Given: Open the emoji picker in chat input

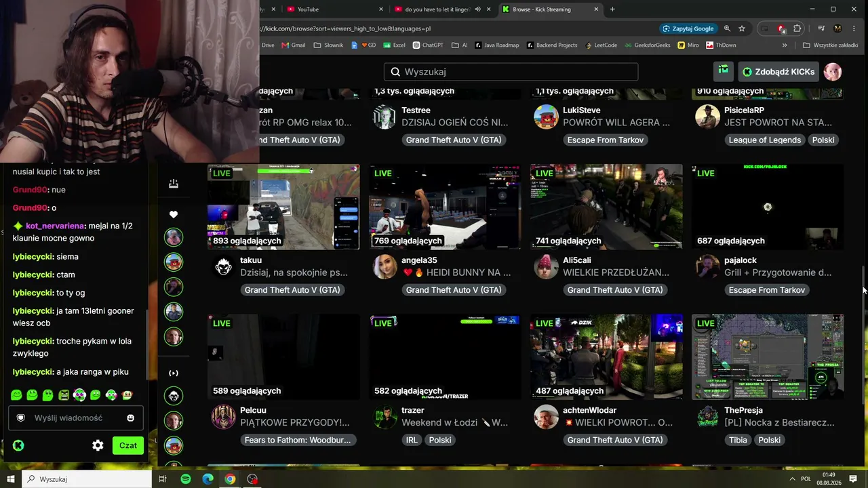Looking at the screenshot, I should pos(130,418).
